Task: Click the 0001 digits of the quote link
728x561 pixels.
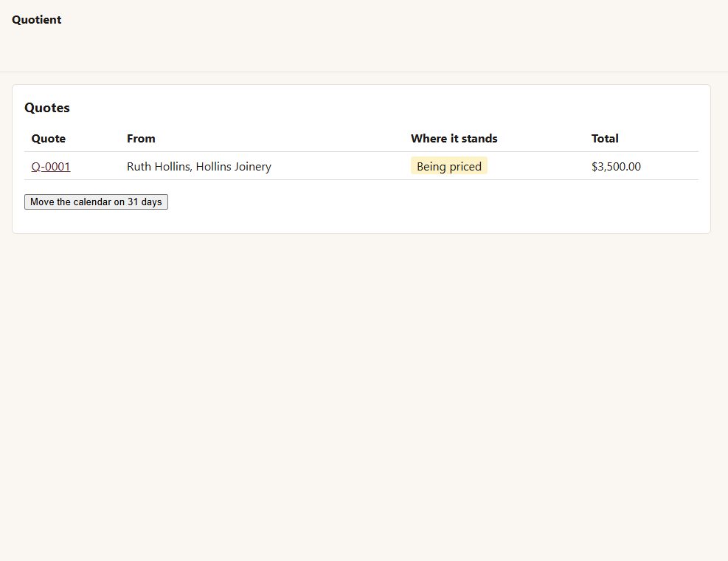Action: [x=58, y=166]
